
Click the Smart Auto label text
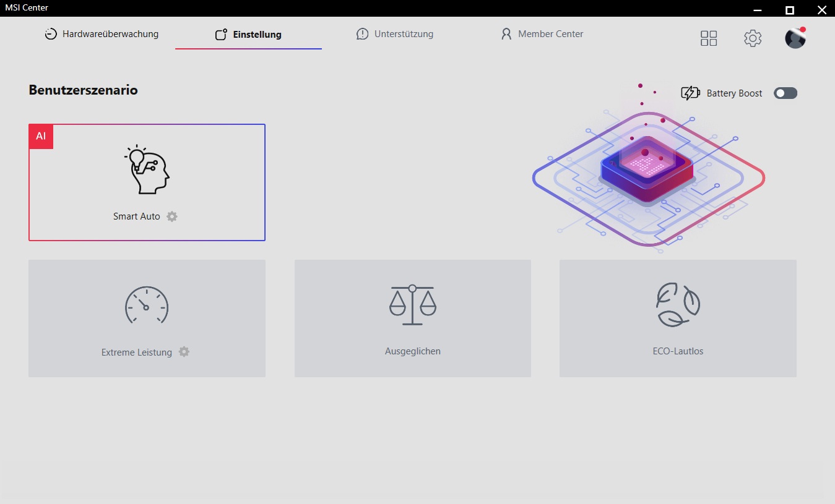pos(136,216)
